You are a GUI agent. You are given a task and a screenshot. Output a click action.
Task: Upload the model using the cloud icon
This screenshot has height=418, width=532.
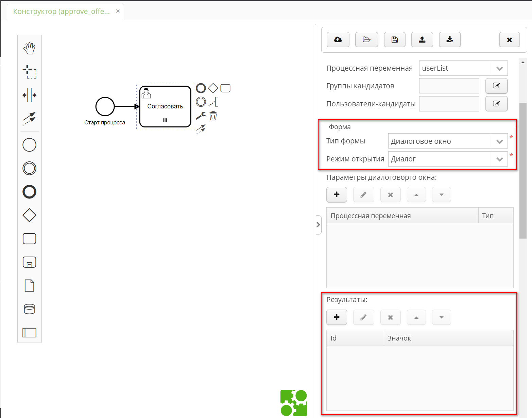point(338,40)
